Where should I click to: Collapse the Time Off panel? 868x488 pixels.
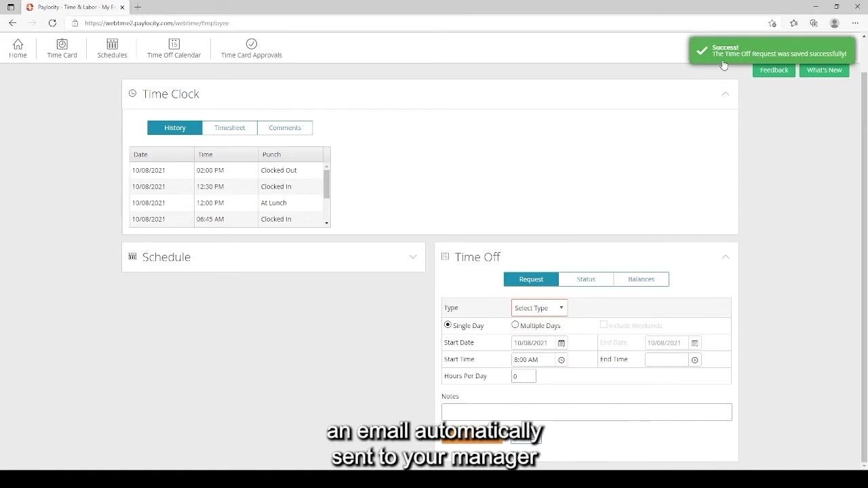point(725,257)
